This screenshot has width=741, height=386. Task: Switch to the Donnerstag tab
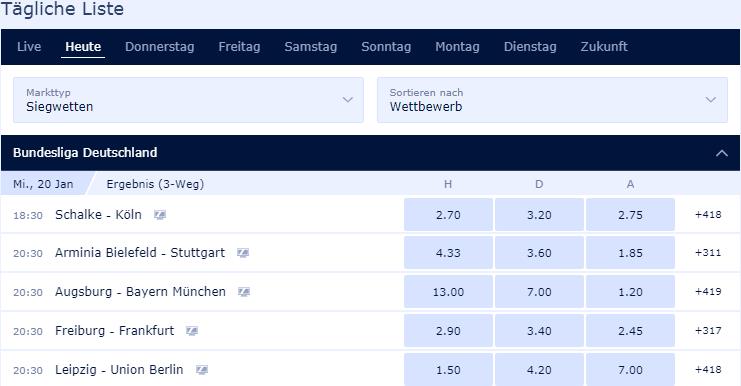[x=160, y=47]
